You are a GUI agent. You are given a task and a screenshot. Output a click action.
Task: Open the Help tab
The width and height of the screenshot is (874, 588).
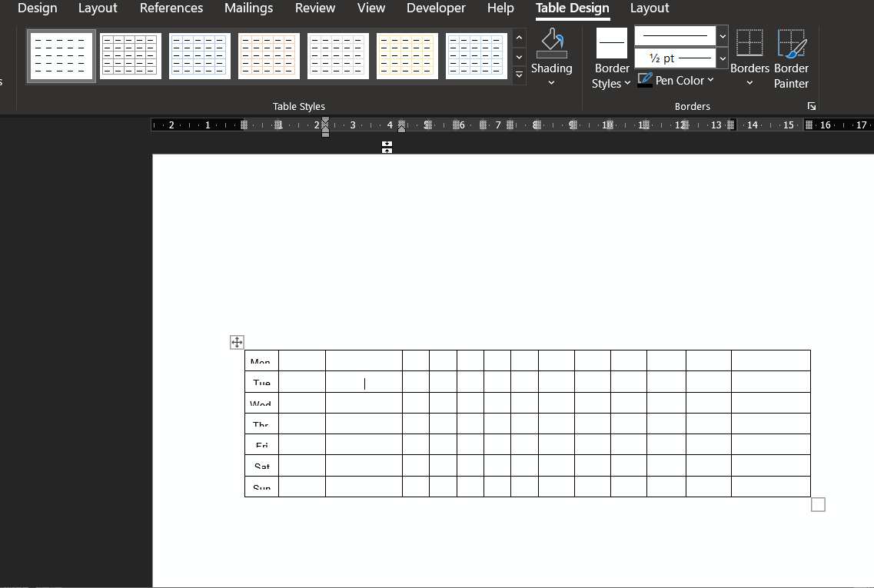(500, 8)
